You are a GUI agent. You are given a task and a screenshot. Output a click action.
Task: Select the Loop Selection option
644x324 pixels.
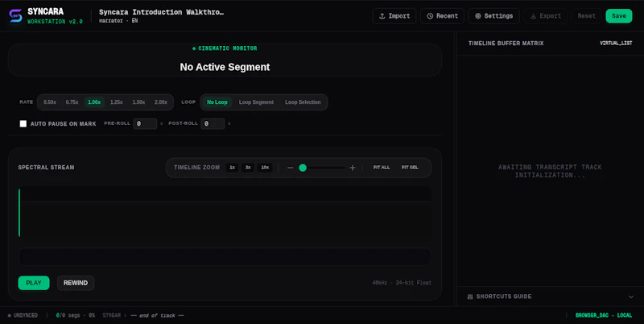pyautogui.click(x=303, y=102)
